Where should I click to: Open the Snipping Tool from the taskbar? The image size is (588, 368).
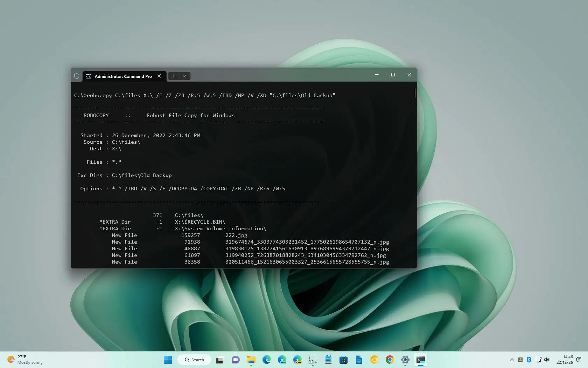pos(312,360)
